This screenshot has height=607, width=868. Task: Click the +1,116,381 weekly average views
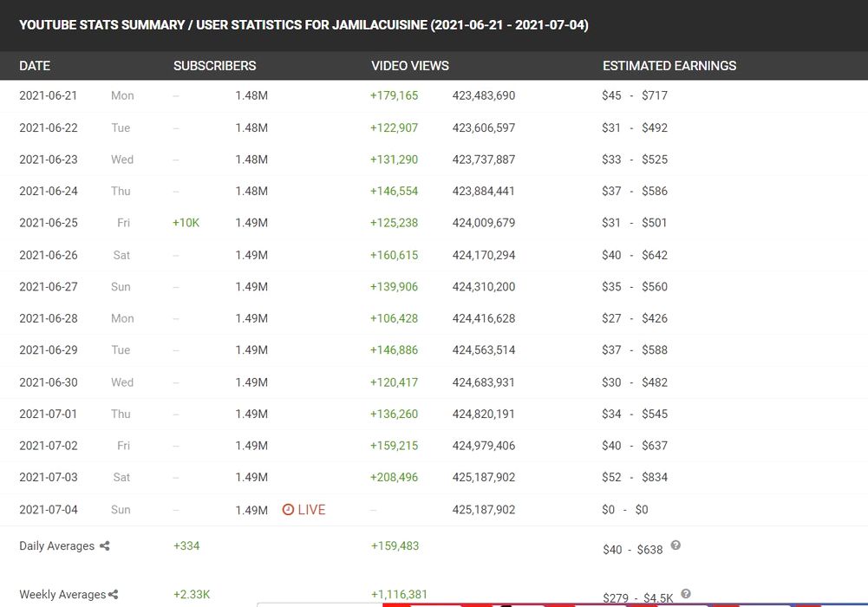pos(399,595)
